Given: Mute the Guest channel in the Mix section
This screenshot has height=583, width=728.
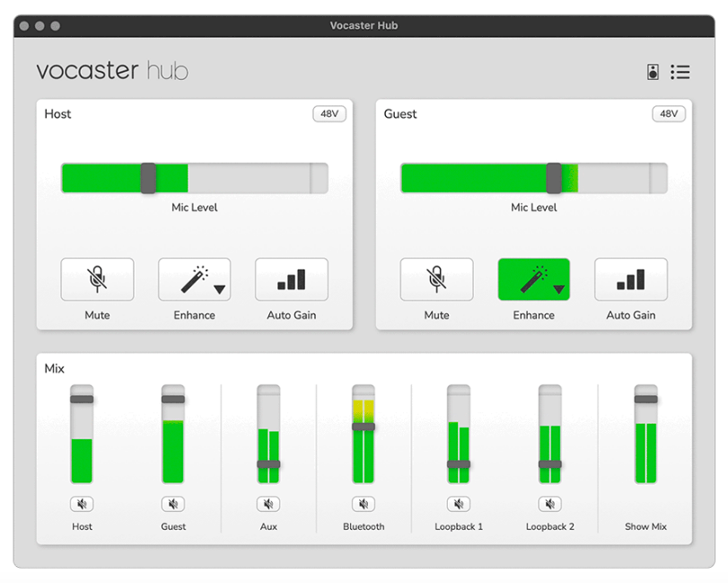Looking at the screenshot, I should coord(172,504).
